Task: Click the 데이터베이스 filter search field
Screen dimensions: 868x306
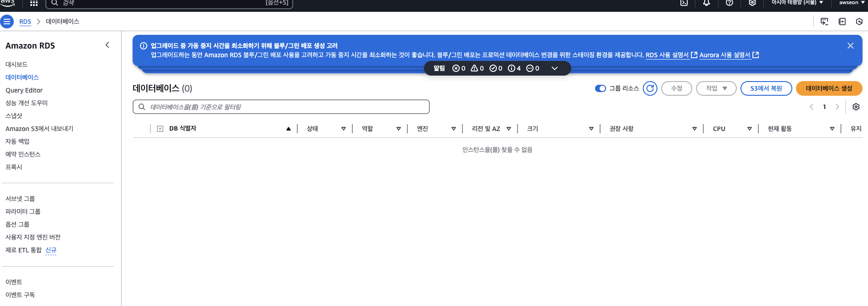Action: point(281,107)
